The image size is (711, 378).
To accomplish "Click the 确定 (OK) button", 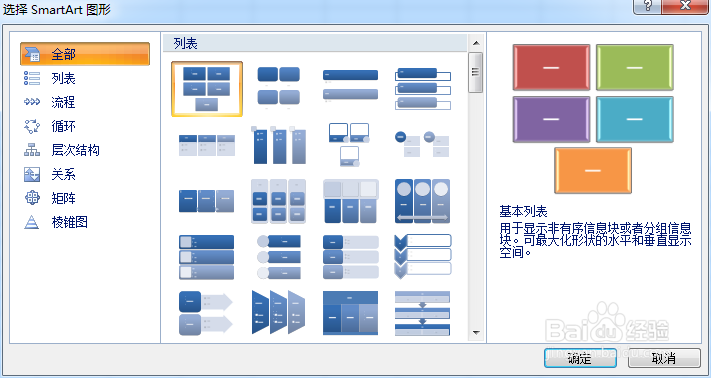I will click(580, 358).
